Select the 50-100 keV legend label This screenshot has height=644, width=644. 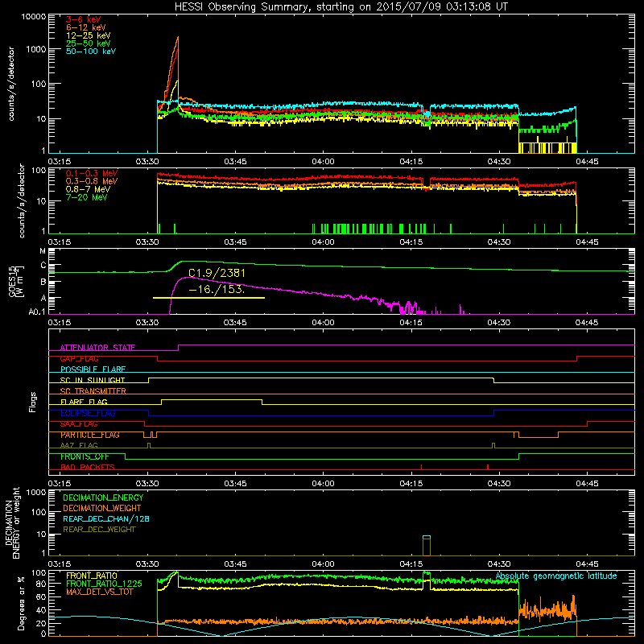[x=91, y=51]
